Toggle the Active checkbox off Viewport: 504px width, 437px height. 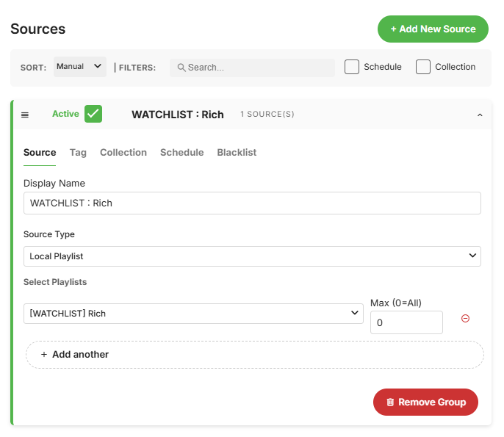(x=93, y=114)
